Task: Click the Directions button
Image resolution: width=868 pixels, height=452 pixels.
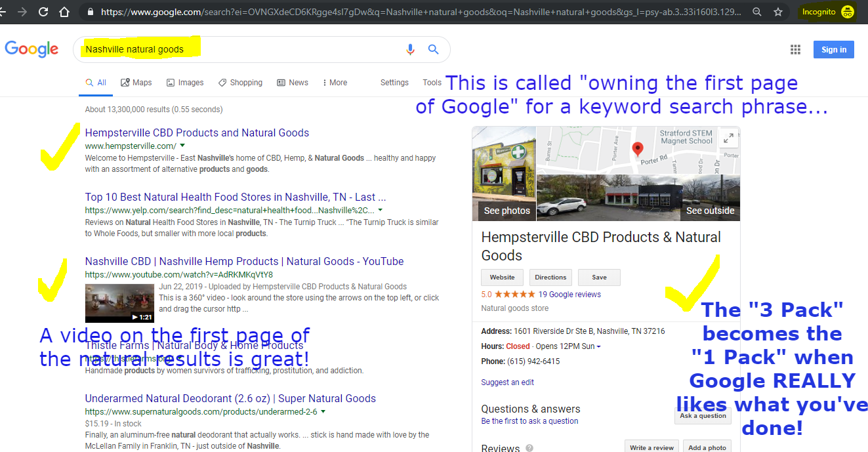Action: click(x=550, y=277)
